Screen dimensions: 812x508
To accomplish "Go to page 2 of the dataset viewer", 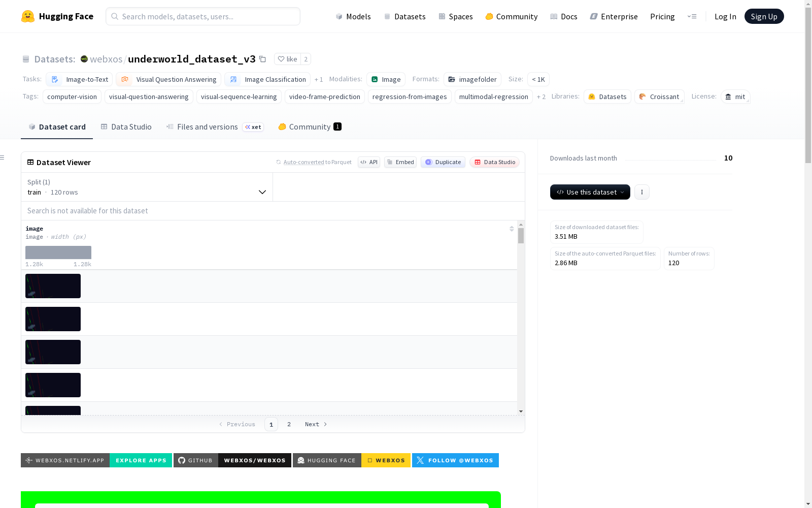I will pos(289,424).
